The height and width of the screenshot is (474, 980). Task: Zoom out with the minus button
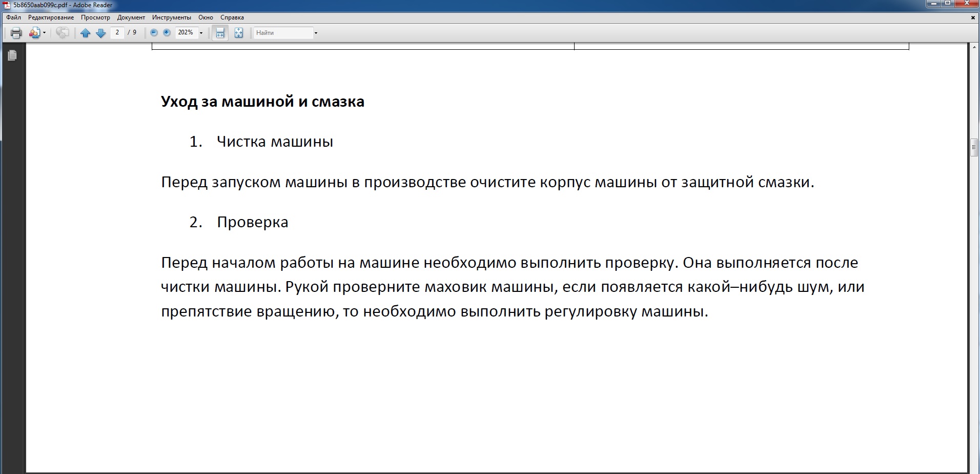point(154,32)
